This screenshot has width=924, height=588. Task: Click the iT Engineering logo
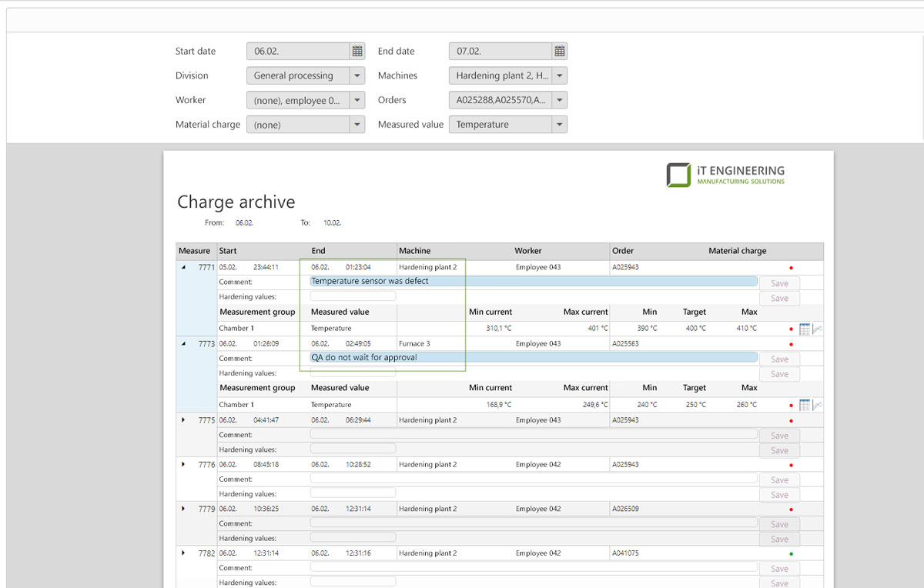click(x=725, y=175)
